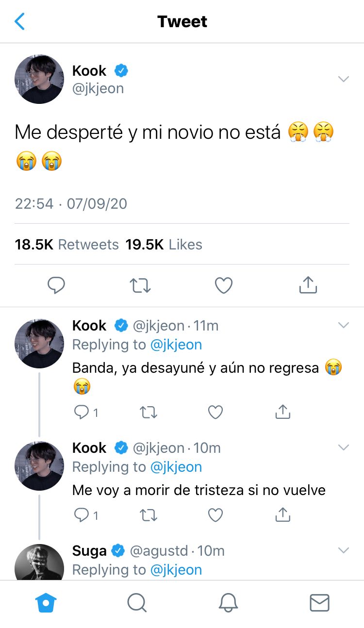Open the Notifications bell tab
This screenshot has height=628, width=364.
[228, 603]
